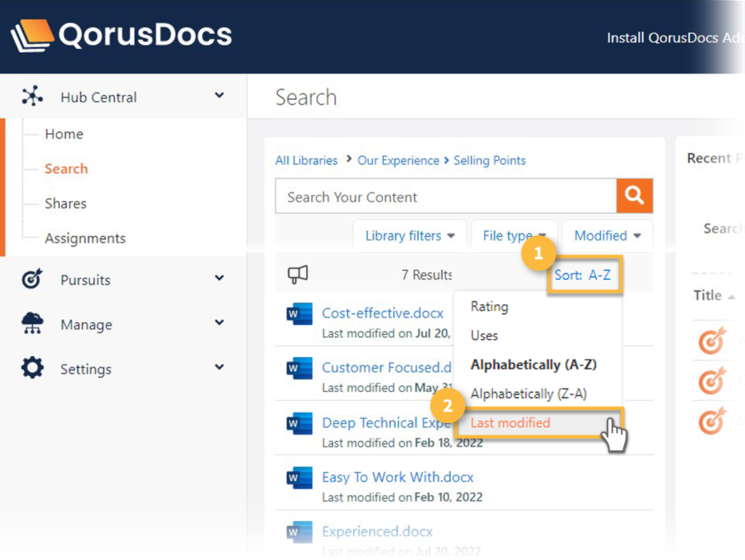Click the Pursuits target icon
The image size is (745, 560).
point(32,279)
